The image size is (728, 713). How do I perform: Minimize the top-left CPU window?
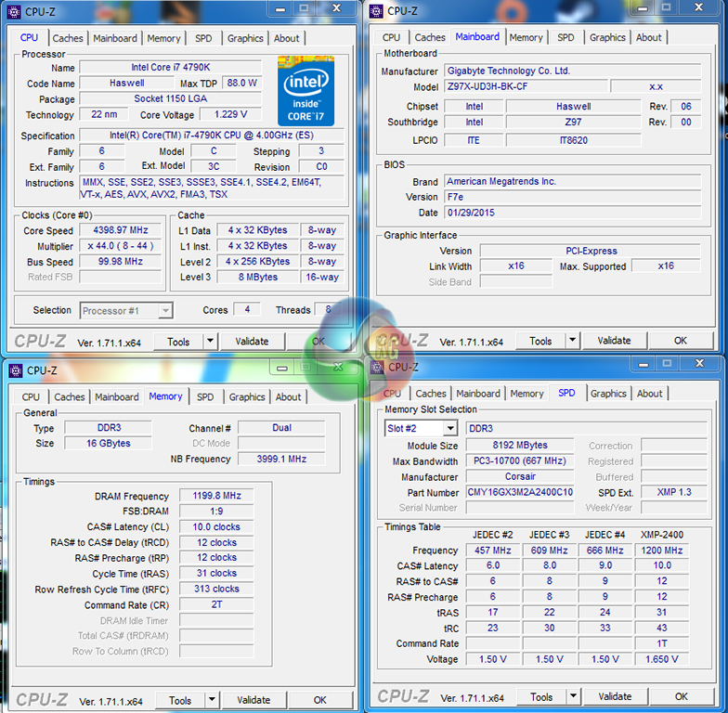point(280,8)
